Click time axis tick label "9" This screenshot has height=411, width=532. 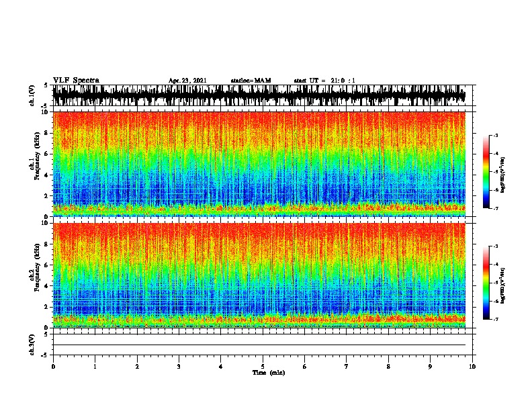pos(430,367)
